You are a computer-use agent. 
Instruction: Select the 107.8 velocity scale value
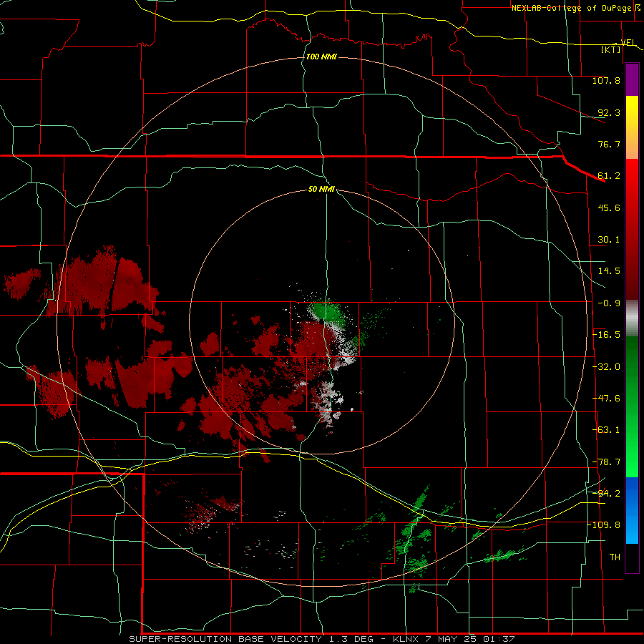(x=606, y=80)
